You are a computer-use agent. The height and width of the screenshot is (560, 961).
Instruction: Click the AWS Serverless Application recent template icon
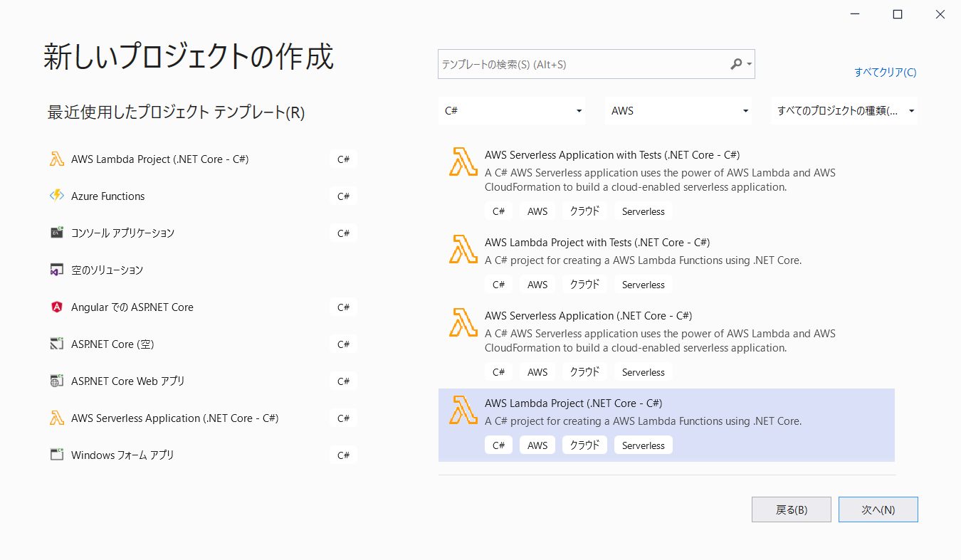point(57,418)
